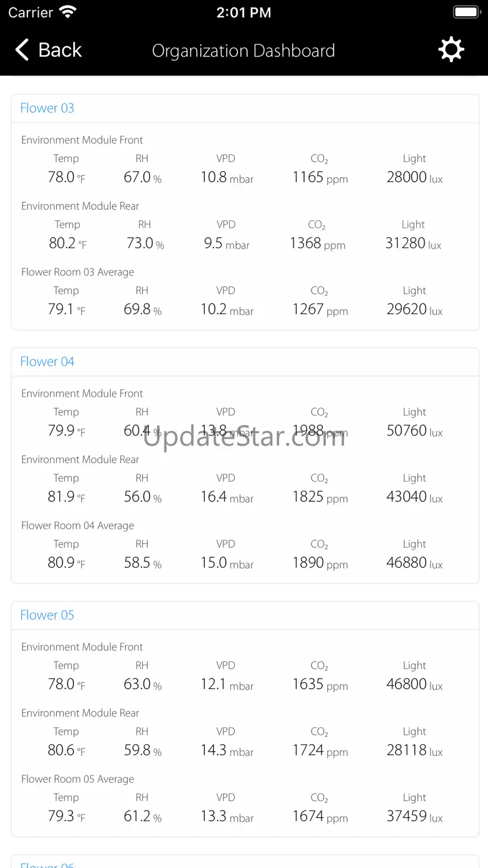Tap Flower 05 rear temperature 80.6 reading
This screenshot has width=488, height=868.
click(x=66, y=750)
